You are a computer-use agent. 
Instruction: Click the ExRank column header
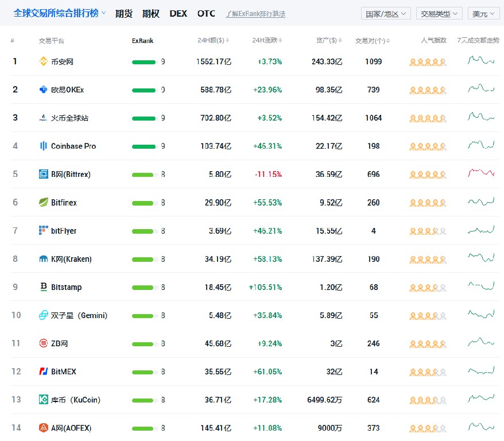(x=142, y=41)
